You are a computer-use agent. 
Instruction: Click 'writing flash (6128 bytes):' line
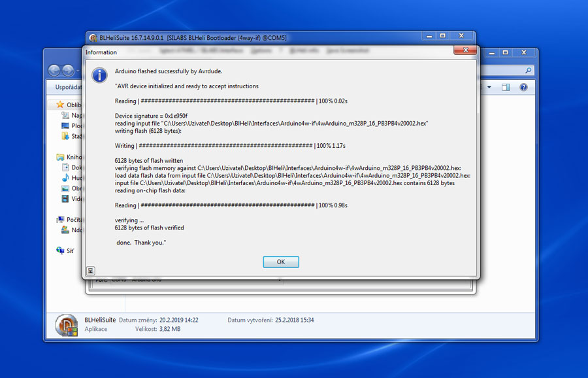[148, 131]
